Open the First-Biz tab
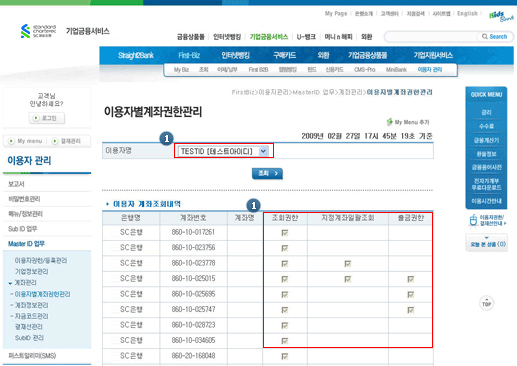Screen dimensions: 517x366 pos(189,55)
